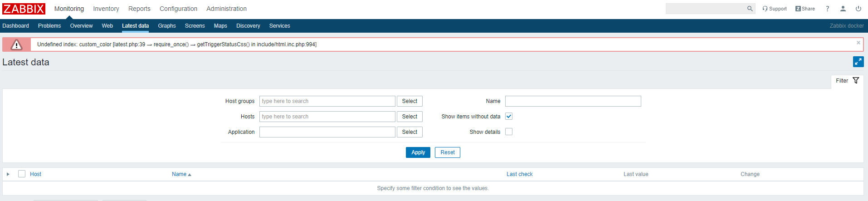
Task: Click the logout power icon
Action: click(x=858, y=9)
